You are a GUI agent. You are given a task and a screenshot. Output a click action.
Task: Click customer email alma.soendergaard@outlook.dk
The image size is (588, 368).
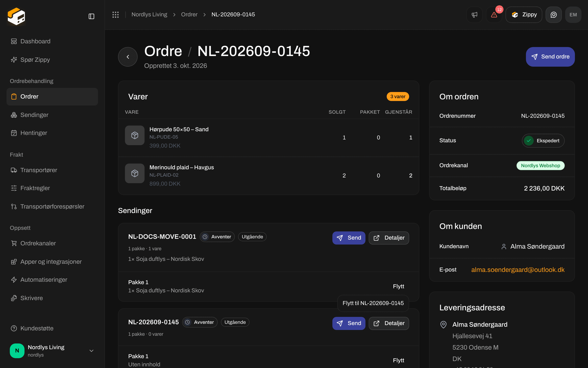click(x=518, y=270)
